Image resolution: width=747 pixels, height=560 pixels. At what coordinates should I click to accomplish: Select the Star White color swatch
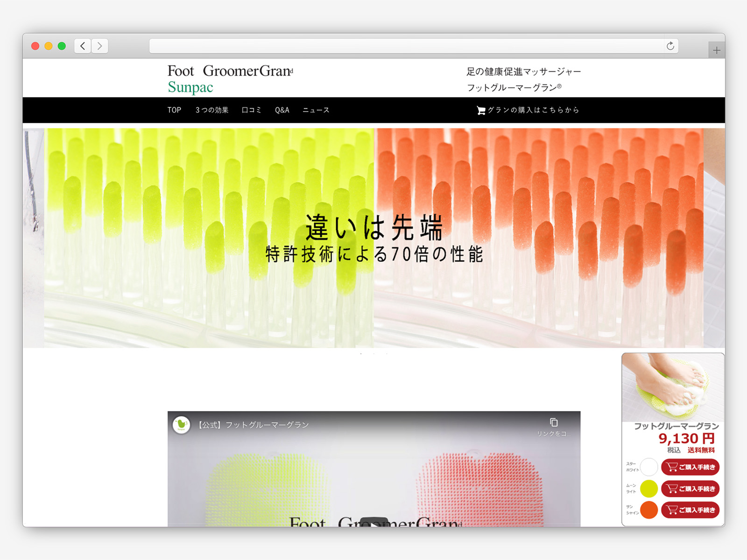(x=649, y=467)
